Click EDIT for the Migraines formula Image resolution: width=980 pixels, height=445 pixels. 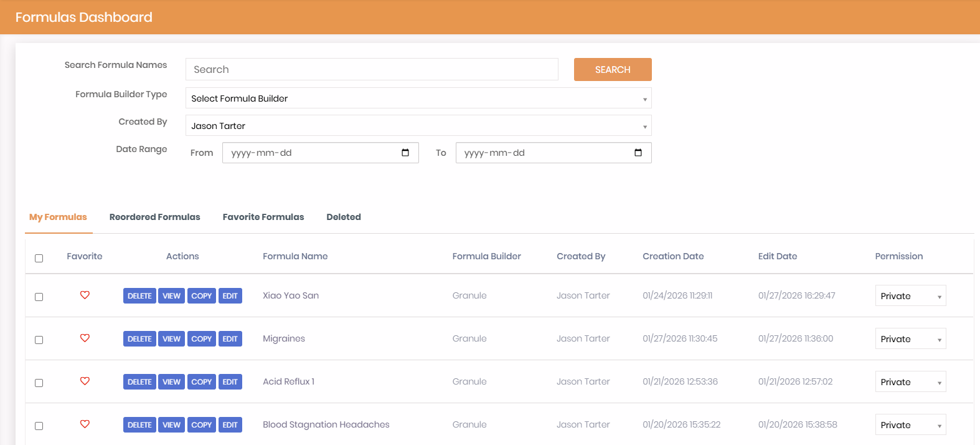pyautogui.click(x=230, y=339)
